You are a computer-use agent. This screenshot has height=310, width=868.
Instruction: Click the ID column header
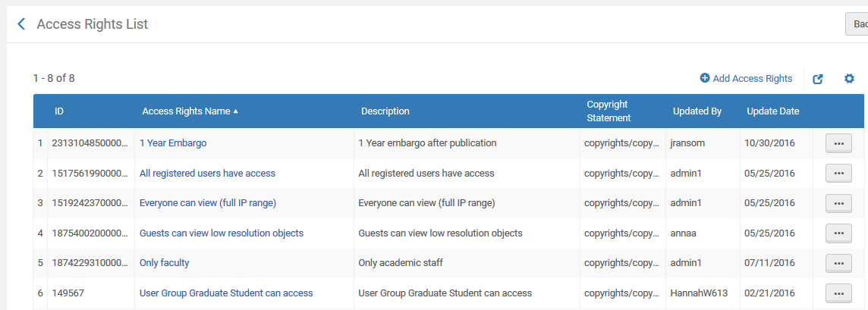59,111
